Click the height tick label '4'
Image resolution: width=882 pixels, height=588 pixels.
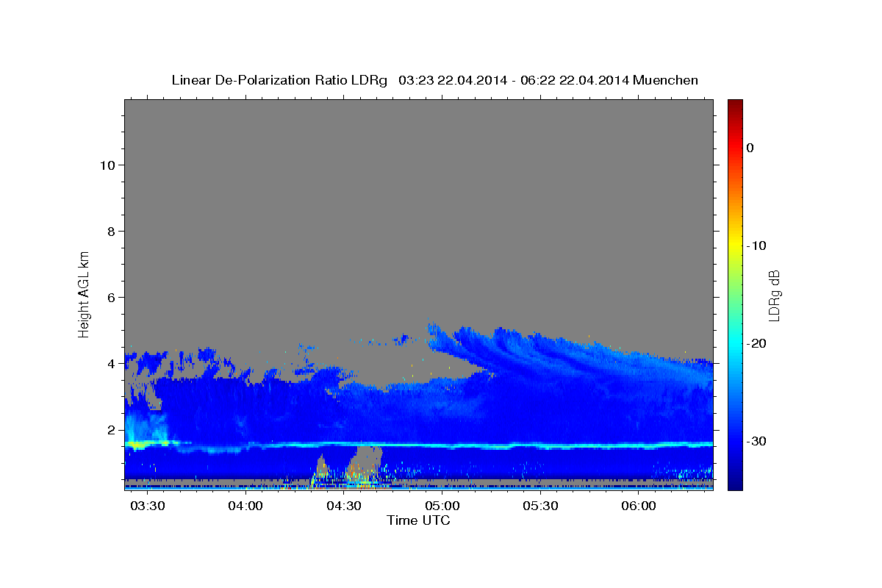click(111, 363)
